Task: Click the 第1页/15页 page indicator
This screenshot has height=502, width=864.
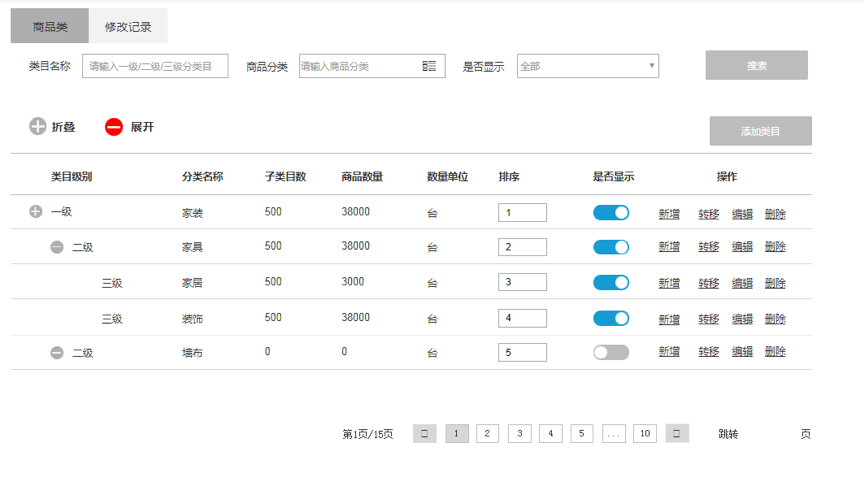Action: (368, 434)
